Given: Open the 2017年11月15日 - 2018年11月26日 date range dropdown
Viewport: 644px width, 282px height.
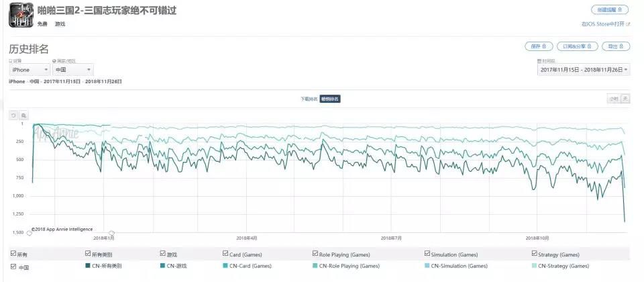Looking at the screenshot, I should (584, 70).
